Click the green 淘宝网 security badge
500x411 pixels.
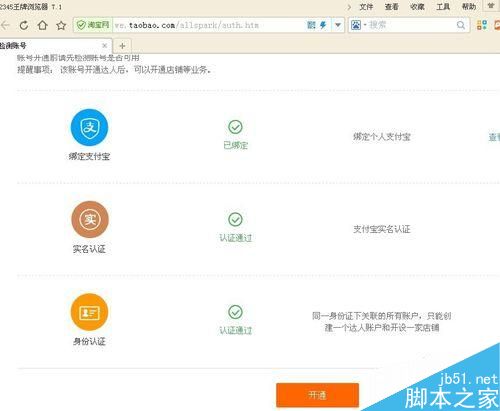tap(93, 25)
